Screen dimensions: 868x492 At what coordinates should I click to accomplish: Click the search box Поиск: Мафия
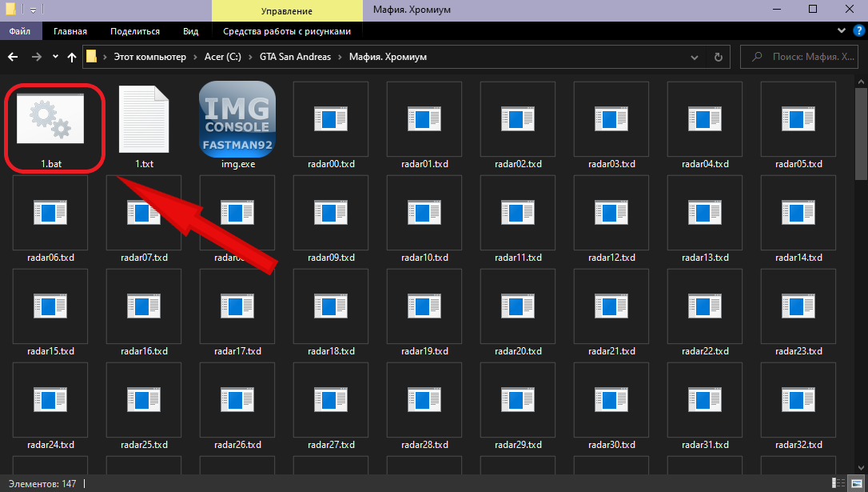[x=800, y=57]
